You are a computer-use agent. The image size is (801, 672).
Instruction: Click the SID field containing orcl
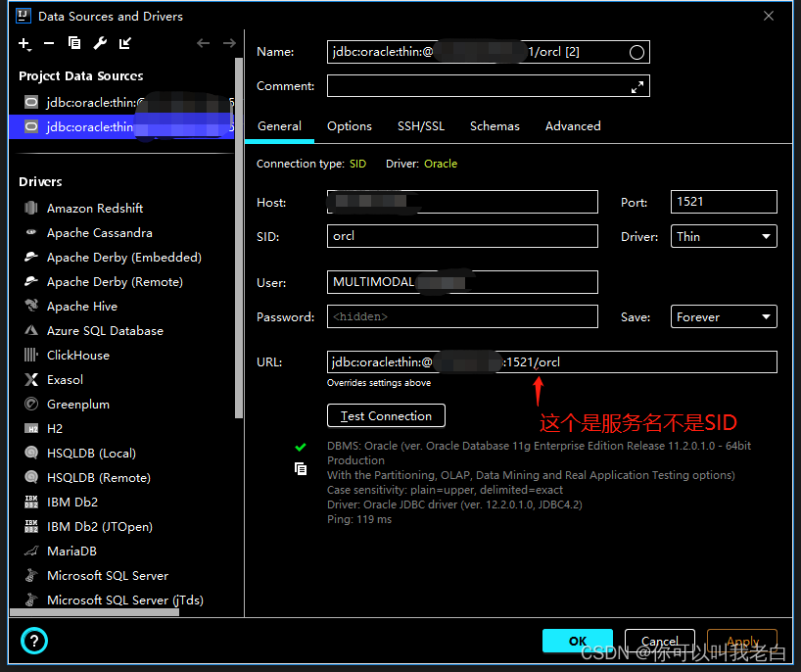coord(462,236)
